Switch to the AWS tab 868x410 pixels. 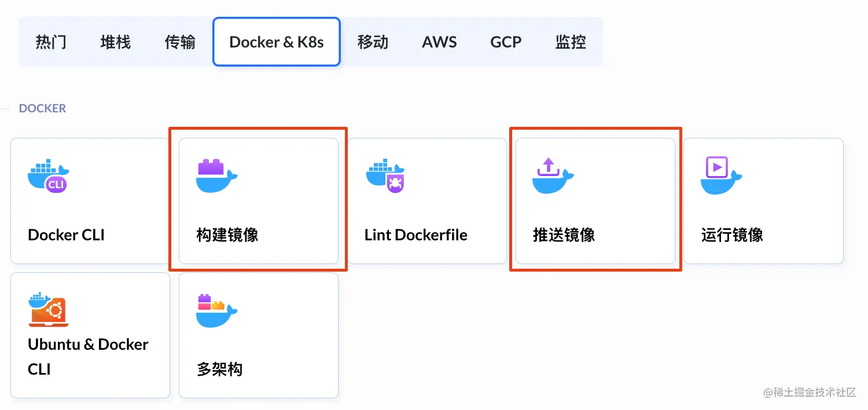click(439, 42)
